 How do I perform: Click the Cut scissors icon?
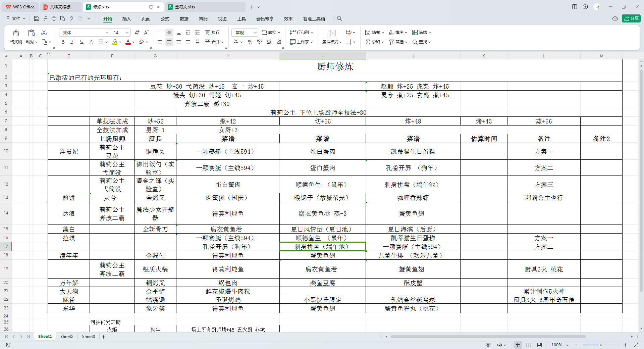point(44,33)
